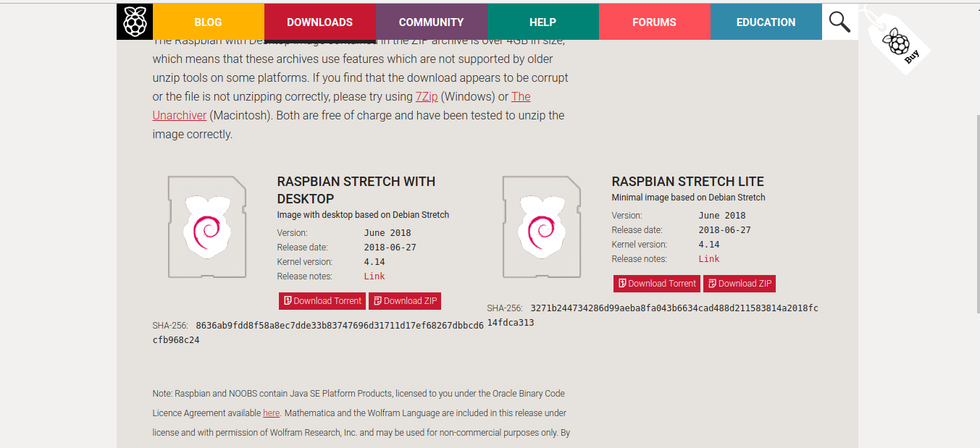Download ZIP for Raspbian Stretch with Desktop
Screen dimensions: 980x448
tap(405, 301)
